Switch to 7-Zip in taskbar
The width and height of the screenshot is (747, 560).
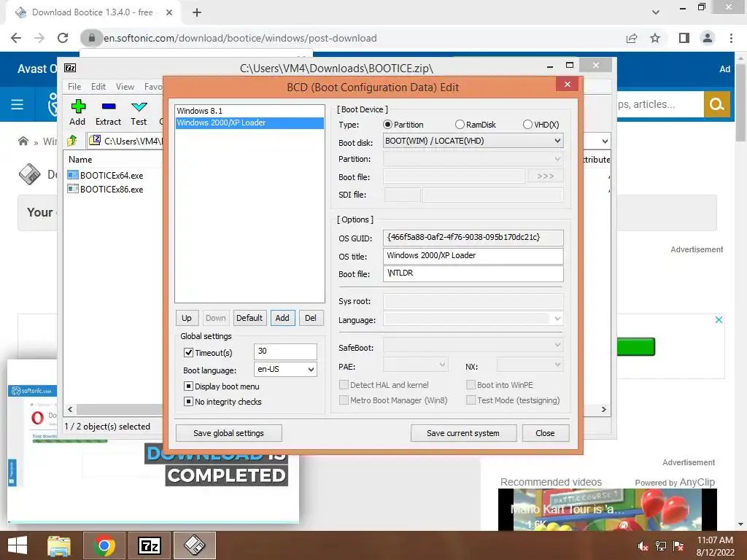(149, 545)
